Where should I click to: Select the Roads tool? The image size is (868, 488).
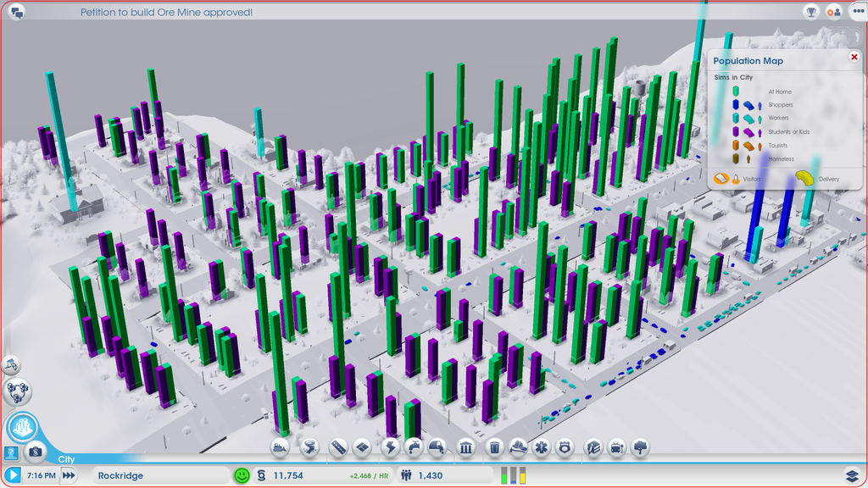338,446
